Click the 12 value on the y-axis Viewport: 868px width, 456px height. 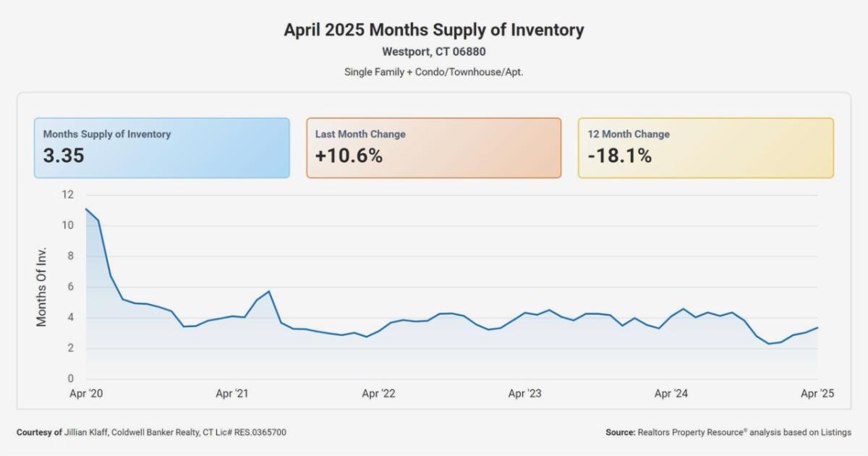[68, 195]
